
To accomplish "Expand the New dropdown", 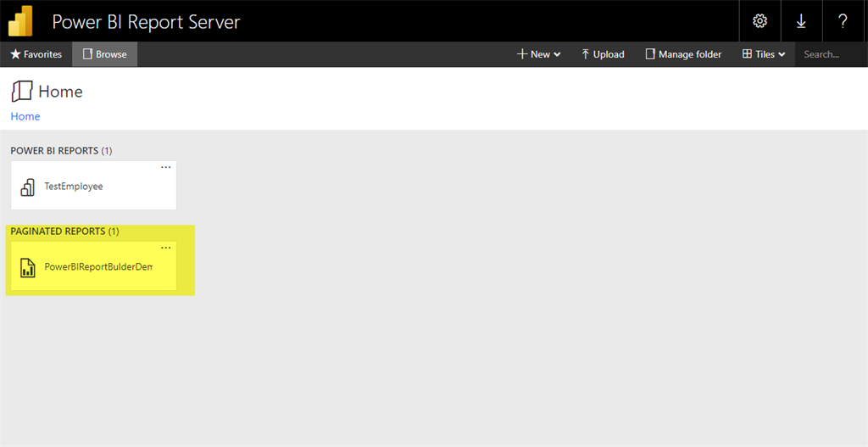I will (538, 54).
